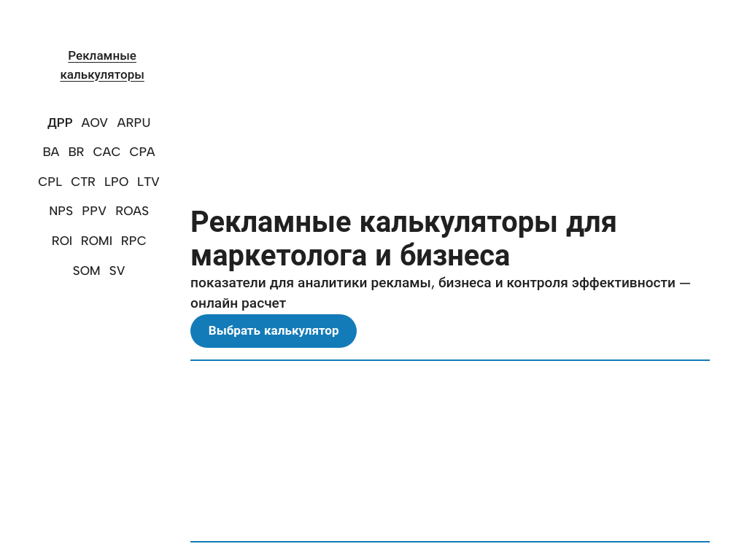Open the PPV calculator link
The image size is (747, 560).
coord(94,211)
